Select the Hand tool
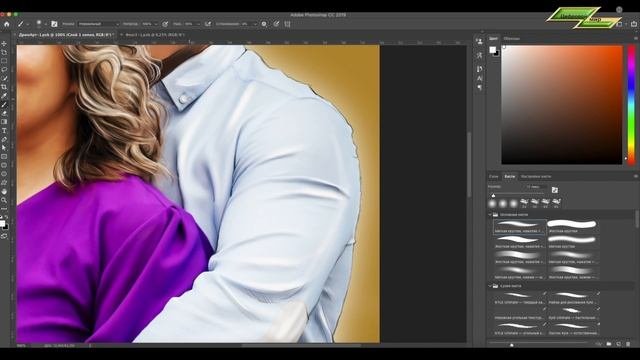 4,191
